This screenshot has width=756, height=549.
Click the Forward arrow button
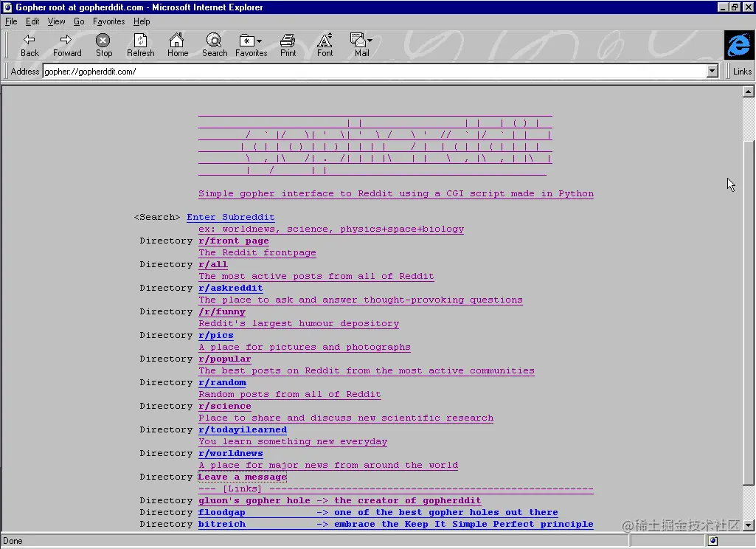pos(67,45)
